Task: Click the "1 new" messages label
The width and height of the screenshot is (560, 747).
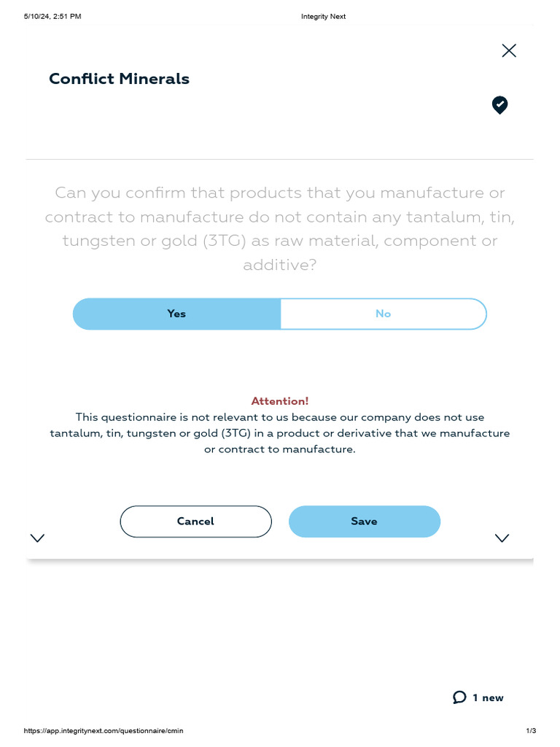Action: tap(488, 698)
